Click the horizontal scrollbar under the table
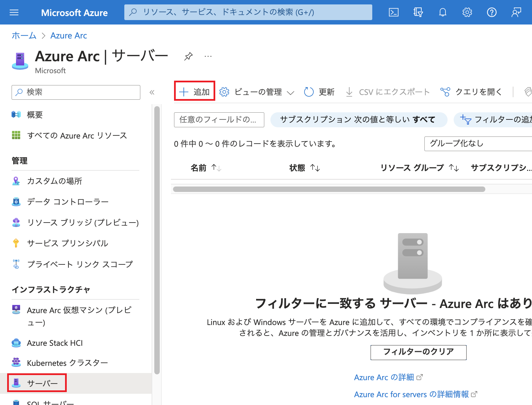The image size is (532, 405). (x=329, y=189)
